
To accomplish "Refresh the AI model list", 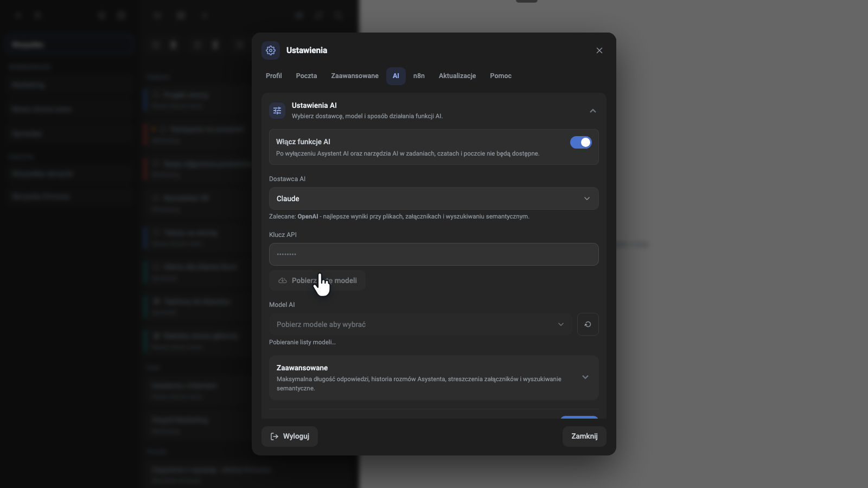I will (x=588, y=324).
